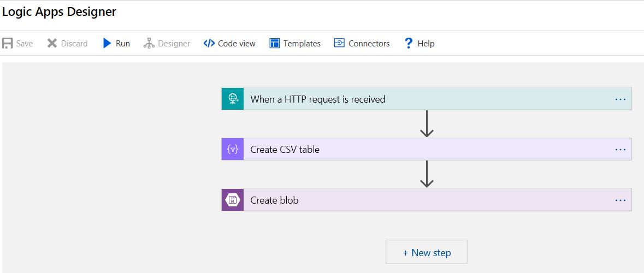Click the Save floppy disk icon
This screenshot has height=273, width=644.
(8, 44)
